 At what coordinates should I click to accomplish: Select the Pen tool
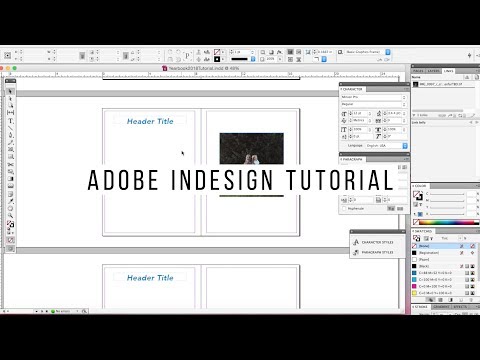pyautogui.click(x=10, y=135)
